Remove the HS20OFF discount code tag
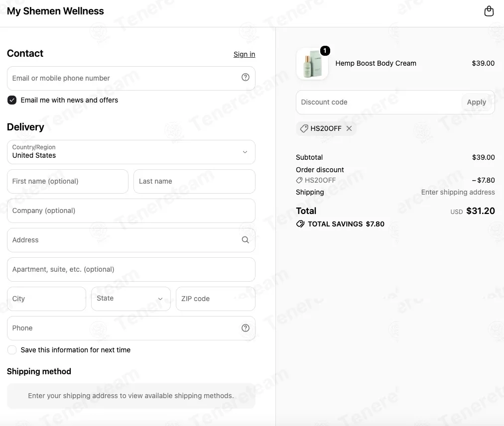The image size is (504, 426). (x=349, y=128)
